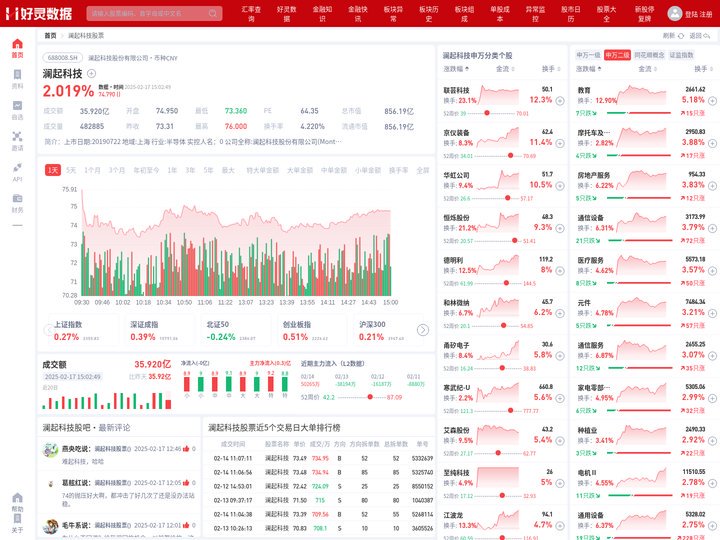Select the 1天 chart range
The width and height of the screenshot is (720, 540).
(x=53, y=170)
